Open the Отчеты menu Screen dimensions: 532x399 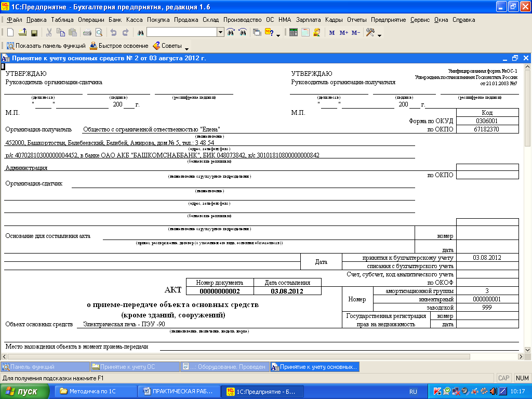[356, 20]
